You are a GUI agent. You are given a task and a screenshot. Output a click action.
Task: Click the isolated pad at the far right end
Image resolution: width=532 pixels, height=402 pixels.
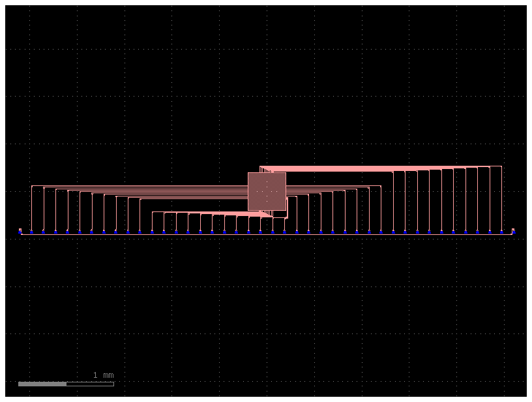coord(514,232)
